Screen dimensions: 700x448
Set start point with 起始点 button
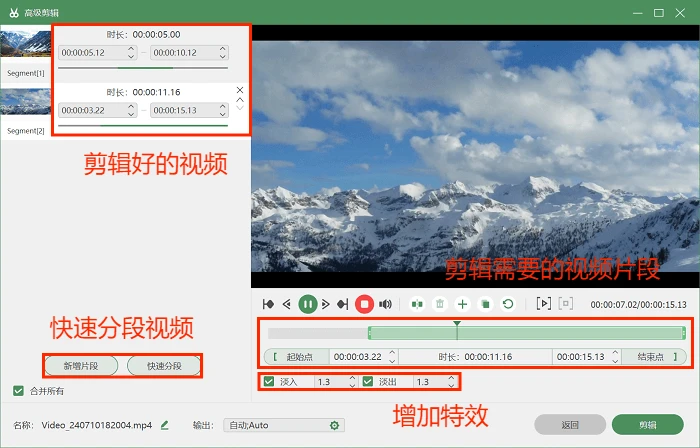coord(296,357)
